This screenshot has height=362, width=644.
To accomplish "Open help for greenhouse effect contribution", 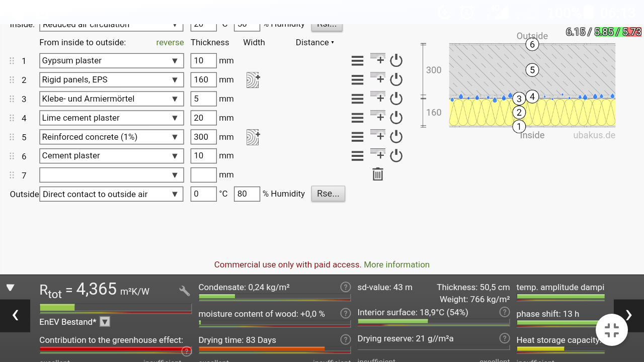I will point(186,351).
